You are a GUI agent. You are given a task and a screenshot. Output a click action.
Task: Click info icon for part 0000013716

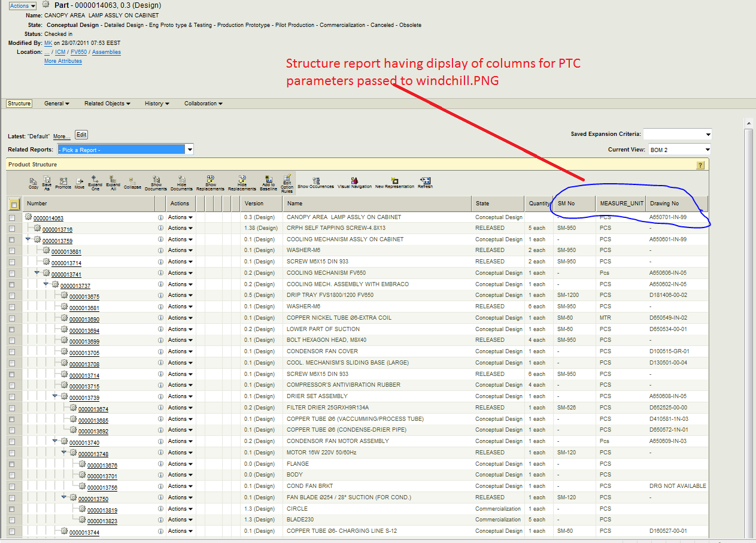[x=160, y=228]
